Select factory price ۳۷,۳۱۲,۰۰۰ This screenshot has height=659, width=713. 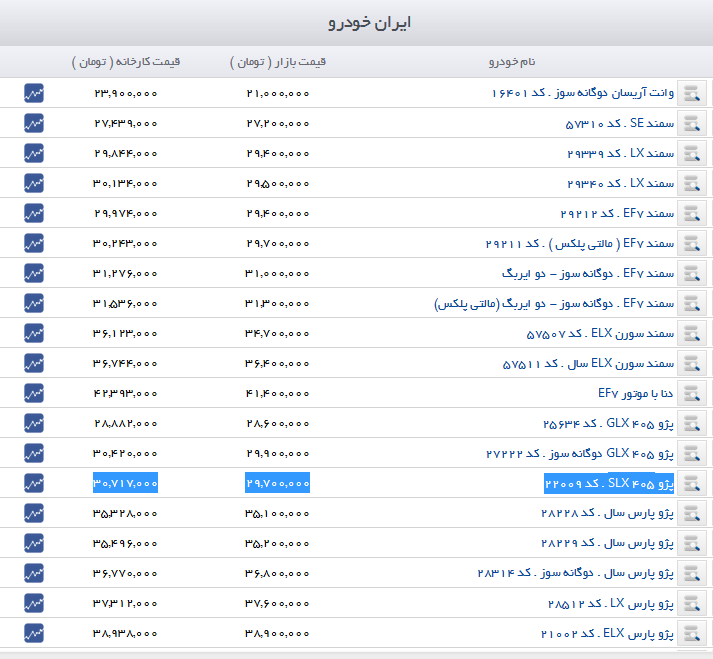click(126, 604)
